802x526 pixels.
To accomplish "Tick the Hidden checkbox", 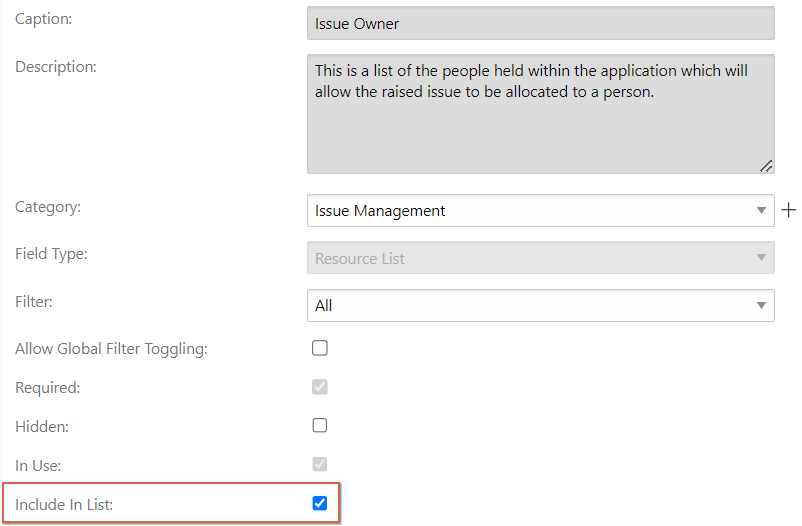I will point(320,425).
